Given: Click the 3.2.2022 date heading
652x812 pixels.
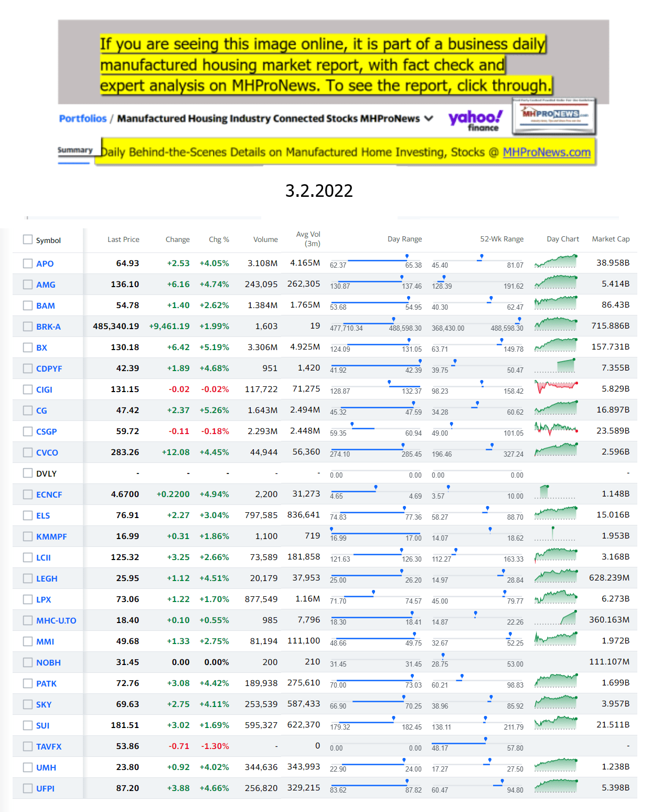Looking at the screenshot, I should 319,191.
